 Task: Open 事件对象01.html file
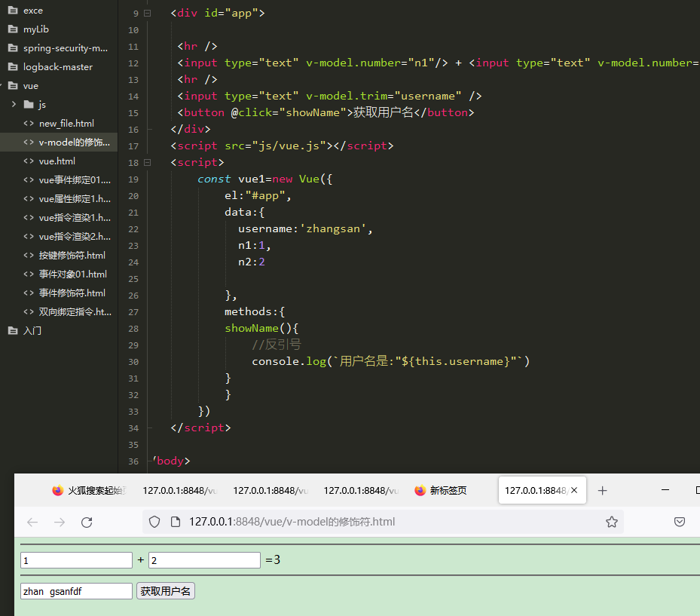point(73,274)
